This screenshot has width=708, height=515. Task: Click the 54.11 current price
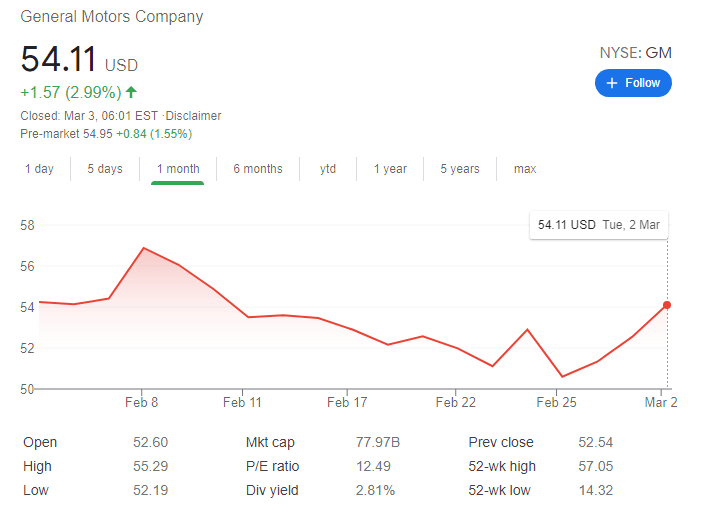click(58, 59)
